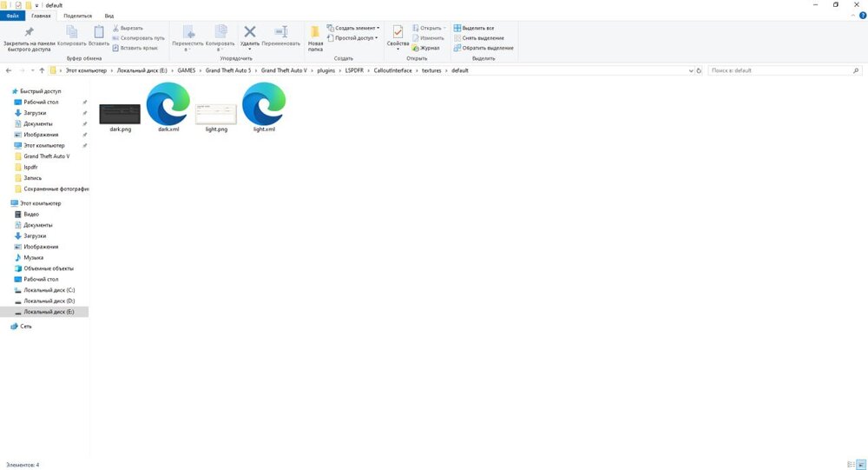Open Простой доступ (Easy access) dropdown
The image size is (868, 470).
coord(352,37)
